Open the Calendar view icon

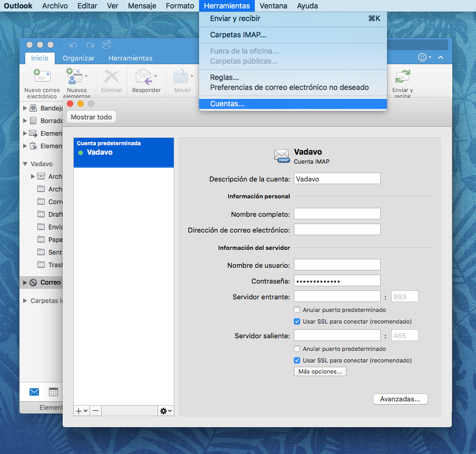pos(53,392)
